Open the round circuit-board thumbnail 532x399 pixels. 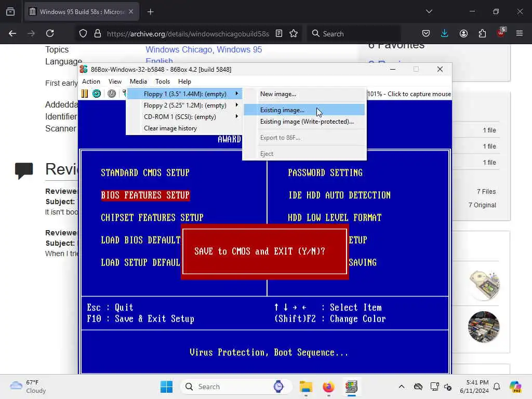tap(484, 327)
